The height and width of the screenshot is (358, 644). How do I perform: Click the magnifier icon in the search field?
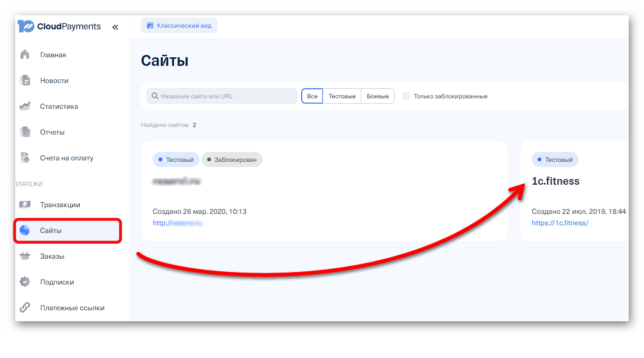point(155,96)
